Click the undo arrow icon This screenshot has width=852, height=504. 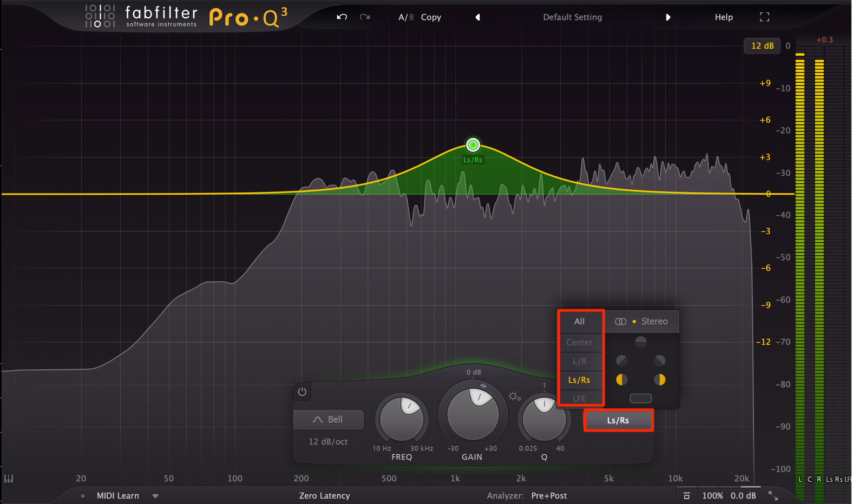[x=342, y=17]
